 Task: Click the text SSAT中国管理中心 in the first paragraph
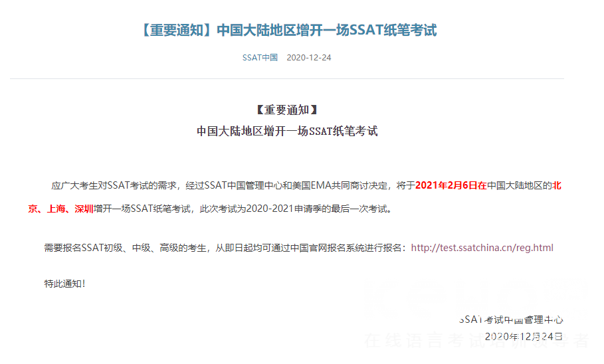[x=240, y=185]
